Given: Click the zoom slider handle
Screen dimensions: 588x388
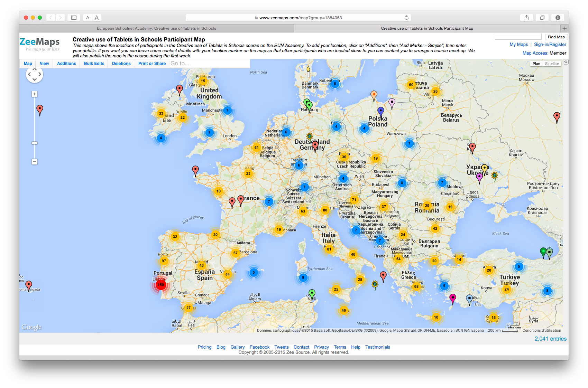Looking at the screenshot, I should click(x=35, y=143).
